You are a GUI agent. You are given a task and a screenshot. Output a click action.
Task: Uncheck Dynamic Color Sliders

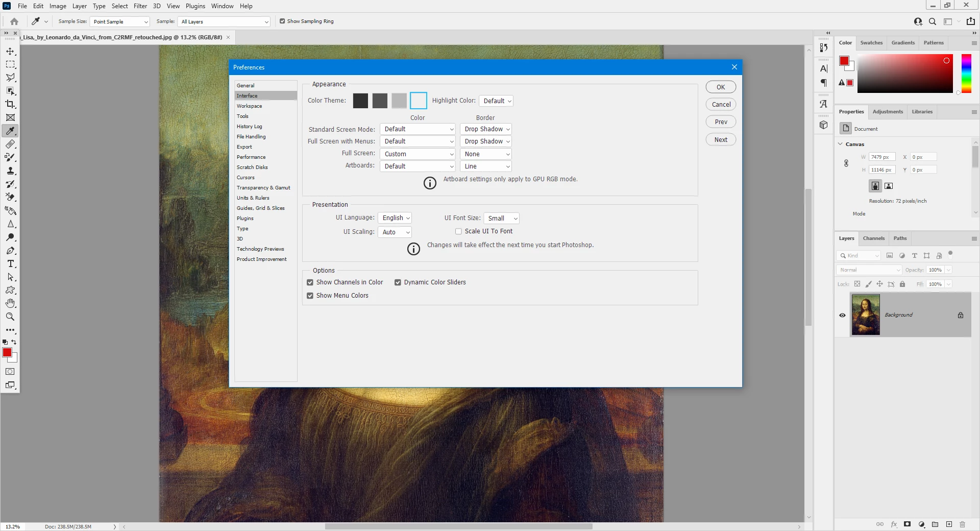tap(398, 282)
